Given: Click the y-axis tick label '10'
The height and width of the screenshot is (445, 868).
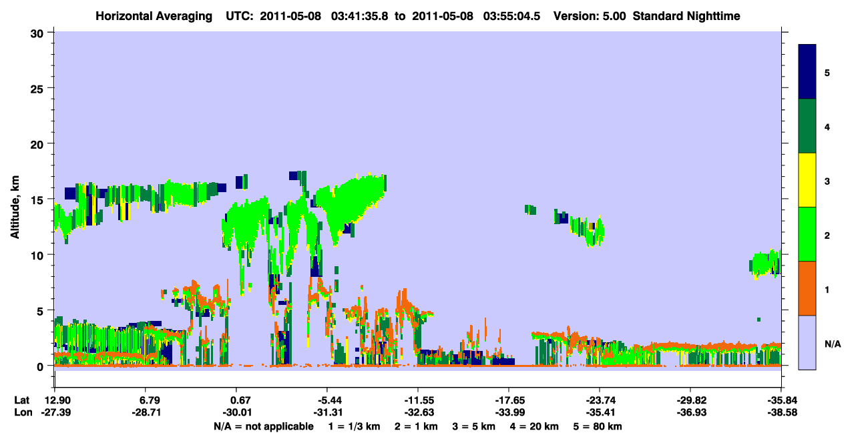Looking at the screenshot, I should click(x=39, y=255).
